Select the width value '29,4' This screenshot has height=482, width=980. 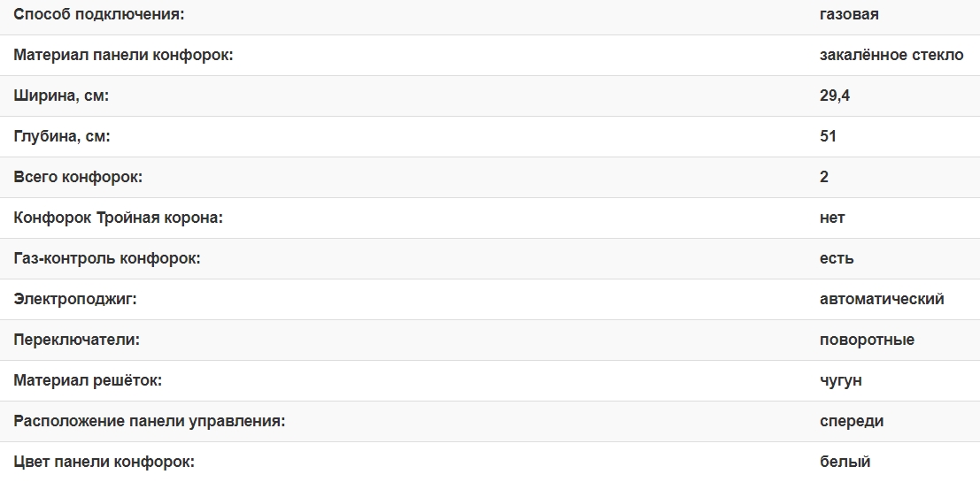(835, 96)
